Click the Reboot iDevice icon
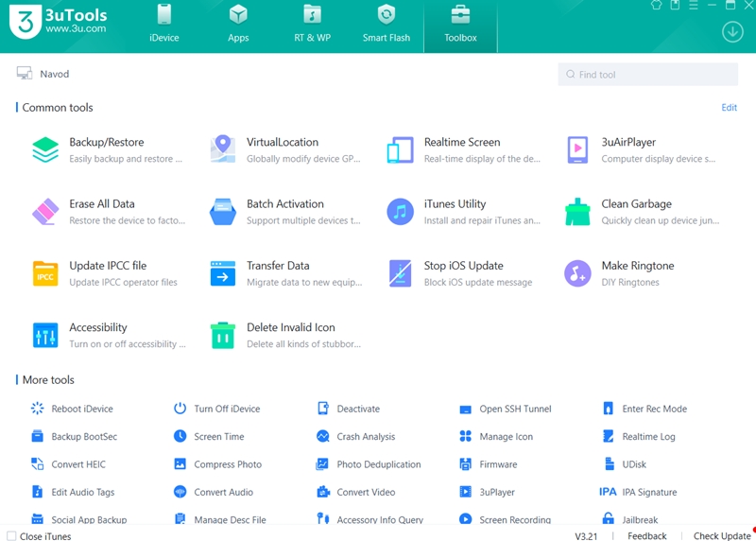 (x=37, y=409)
